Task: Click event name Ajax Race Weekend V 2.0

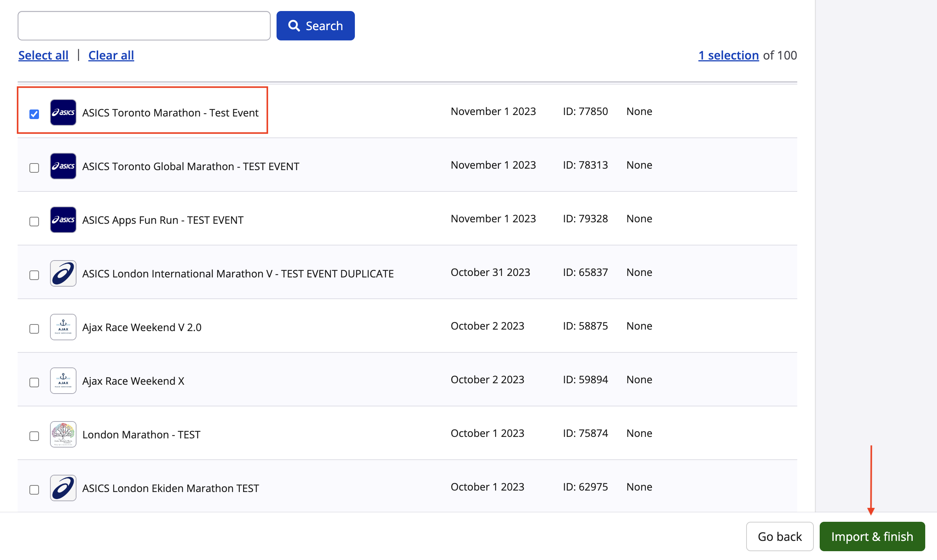Action: tap(142, 327)
